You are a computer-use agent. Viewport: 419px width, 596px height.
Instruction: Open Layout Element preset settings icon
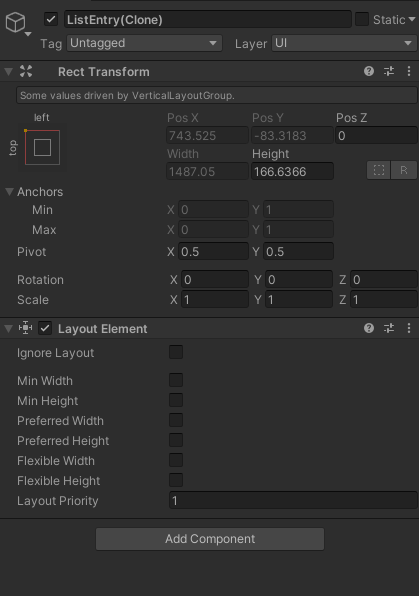tap(389, 328)
